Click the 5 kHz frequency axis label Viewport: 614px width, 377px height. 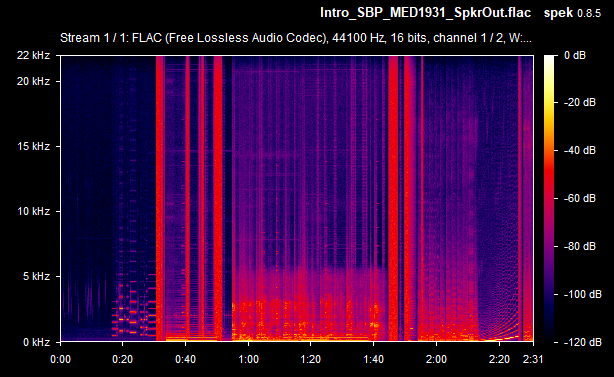coord(36,276)
